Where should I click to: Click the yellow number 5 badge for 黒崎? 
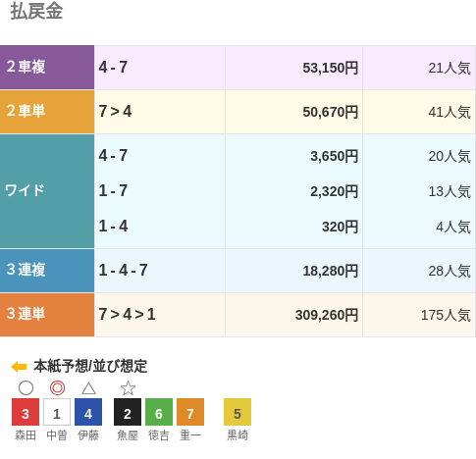(238, 412)
